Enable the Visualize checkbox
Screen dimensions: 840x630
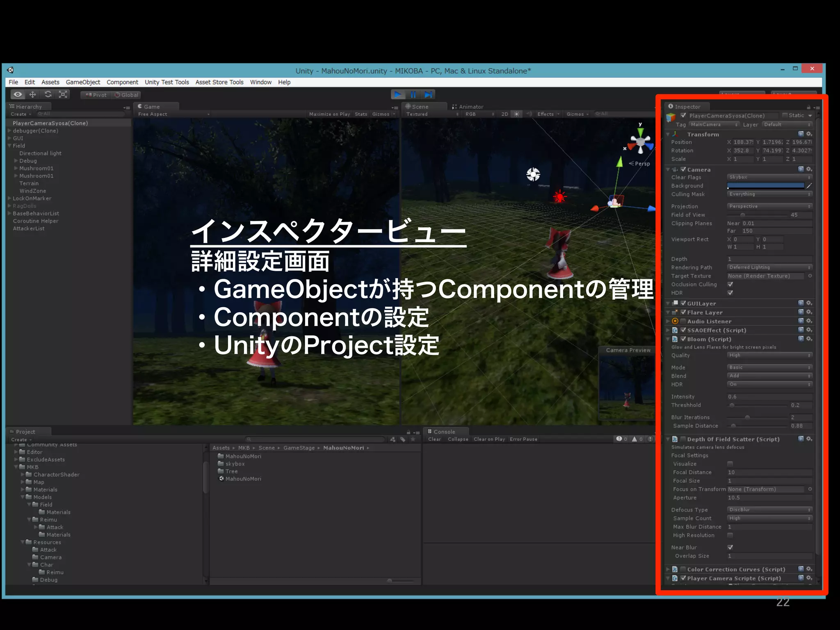pyautogui.click(x=730, y=464)
